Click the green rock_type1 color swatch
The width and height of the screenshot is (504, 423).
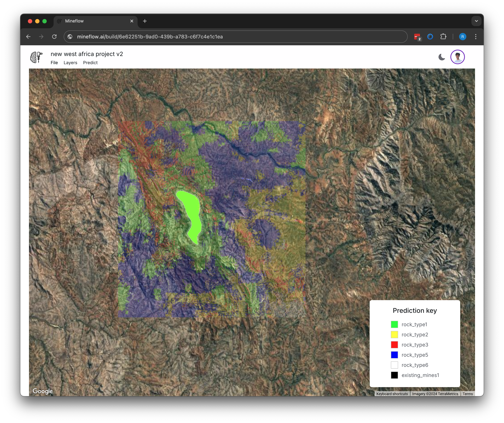tap(394, 324)
